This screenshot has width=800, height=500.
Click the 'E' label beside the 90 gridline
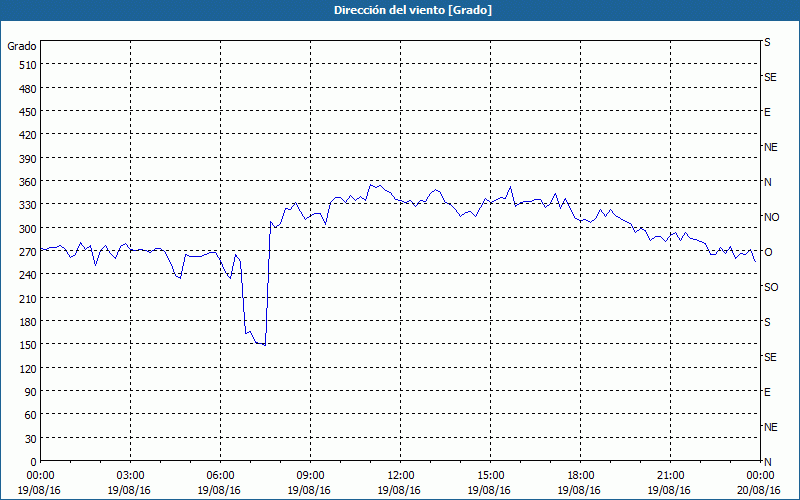click(x=767, y=392)
